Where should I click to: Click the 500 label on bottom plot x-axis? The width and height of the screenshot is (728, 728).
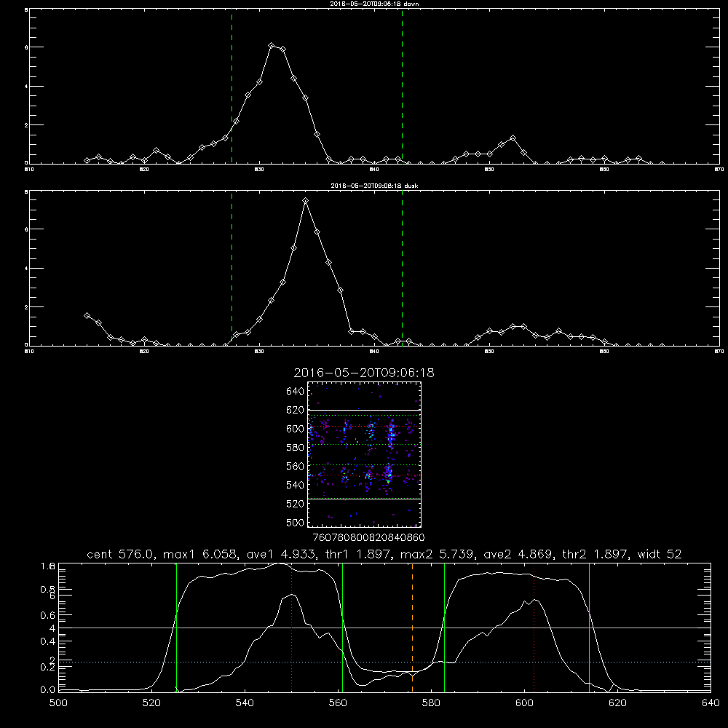[58, 703]
